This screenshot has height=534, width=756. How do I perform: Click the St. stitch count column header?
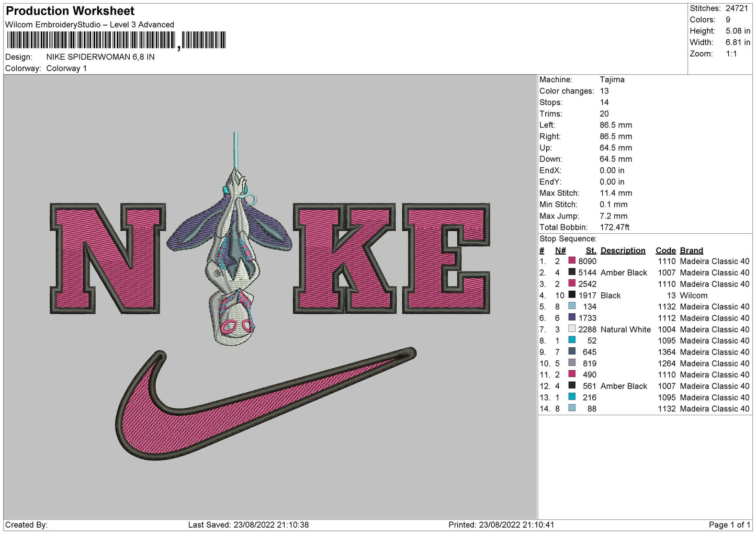tap(591, 251)
